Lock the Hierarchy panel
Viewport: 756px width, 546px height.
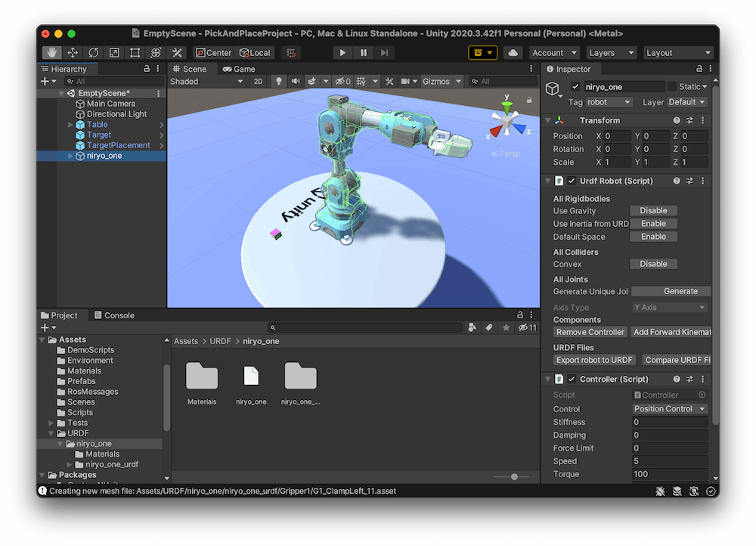point(147,69)
